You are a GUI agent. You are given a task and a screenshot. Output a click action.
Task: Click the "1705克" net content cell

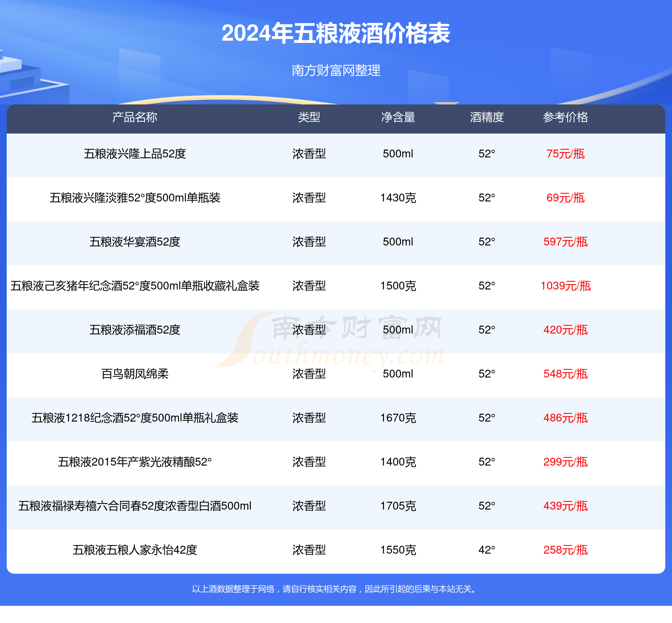tap(398, 506)
